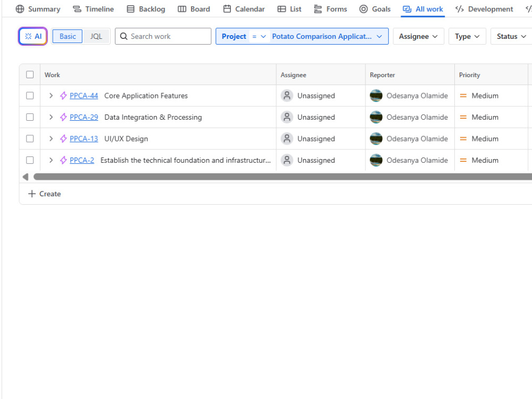Open the Assignee filter dropdown
Image resolution: width=532 pixels, height=399 pixels.
[418, 36]
